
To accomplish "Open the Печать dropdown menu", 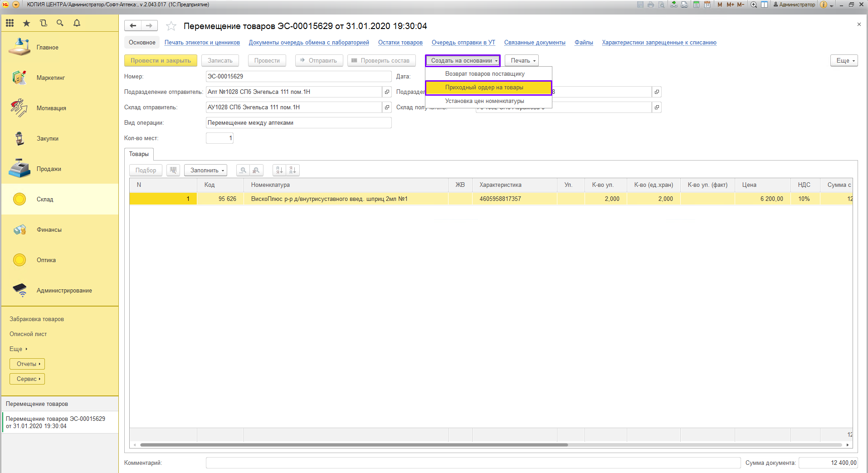I will pyautogui.click(x=522, y=60).
